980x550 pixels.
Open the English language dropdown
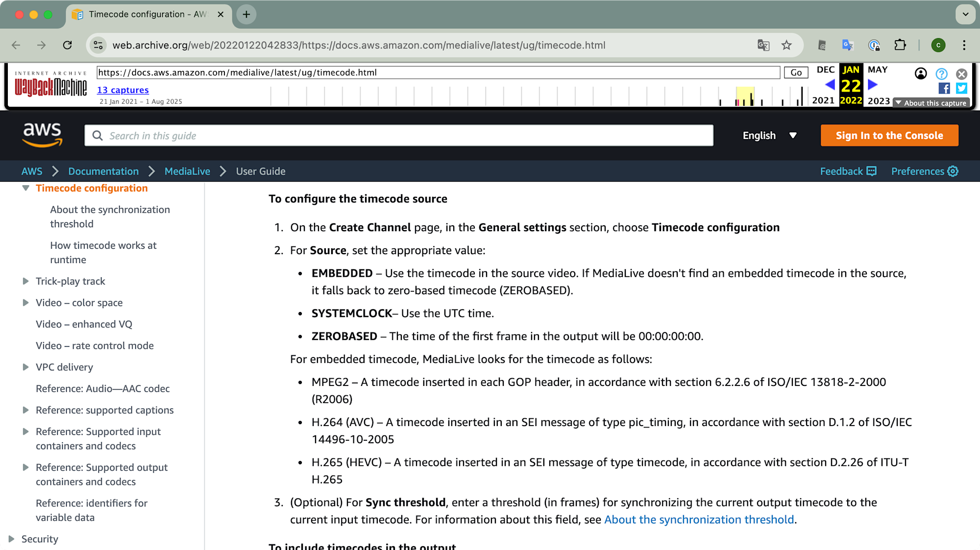tap(769, 136)
